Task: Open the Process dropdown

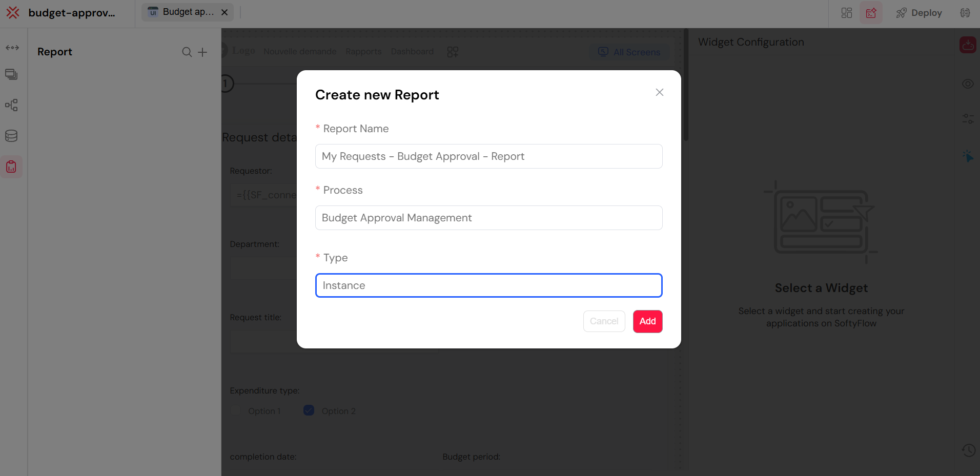Action: (x=489, y=218)
